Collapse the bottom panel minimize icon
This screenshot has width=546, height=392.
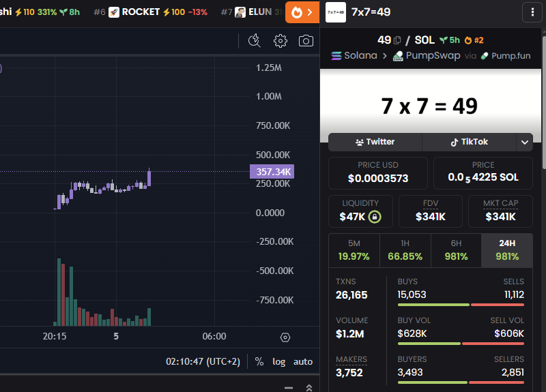(289, 387)
